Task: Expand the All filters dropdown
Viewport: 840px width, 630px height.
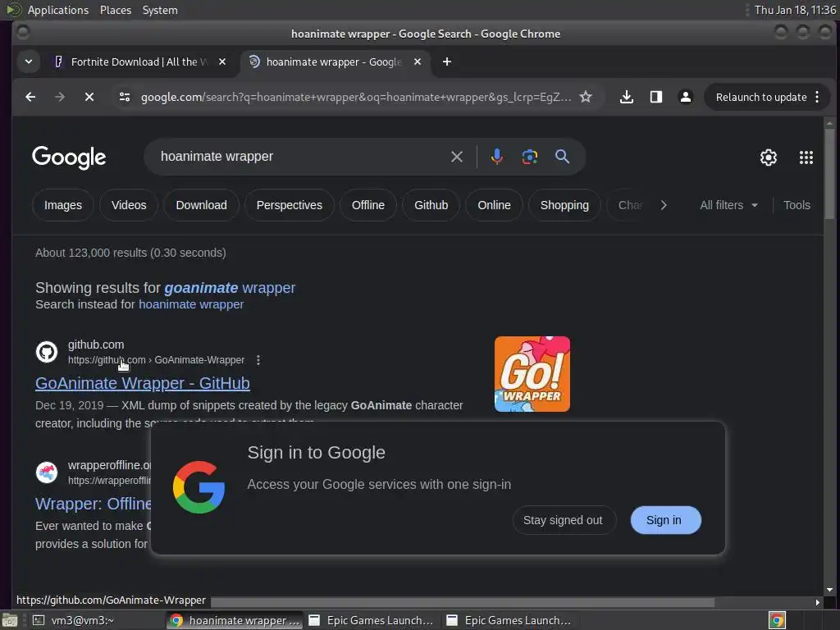Action: [x=728, y=205]
